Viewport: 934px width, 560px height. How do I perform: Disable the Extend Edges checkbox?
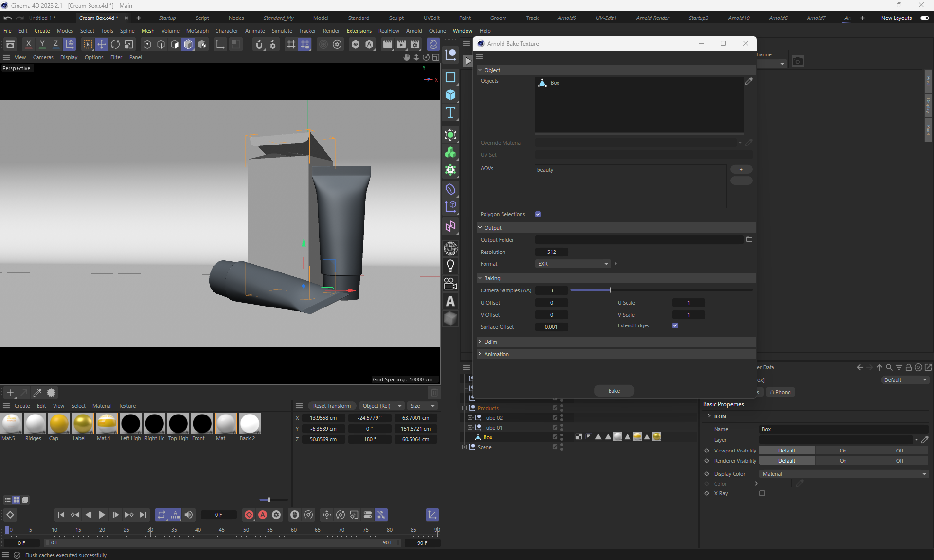(x=675, y=325)
